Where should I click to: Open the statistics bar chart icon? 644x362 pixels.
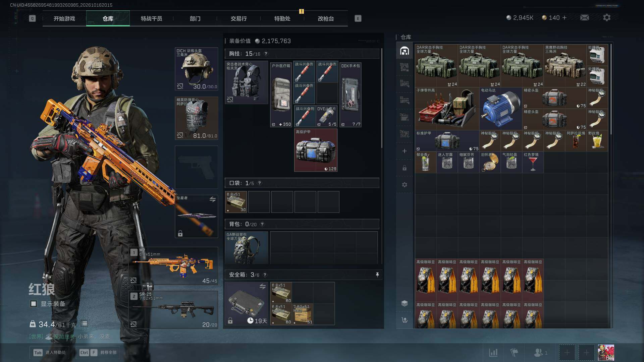coord(493,353)
